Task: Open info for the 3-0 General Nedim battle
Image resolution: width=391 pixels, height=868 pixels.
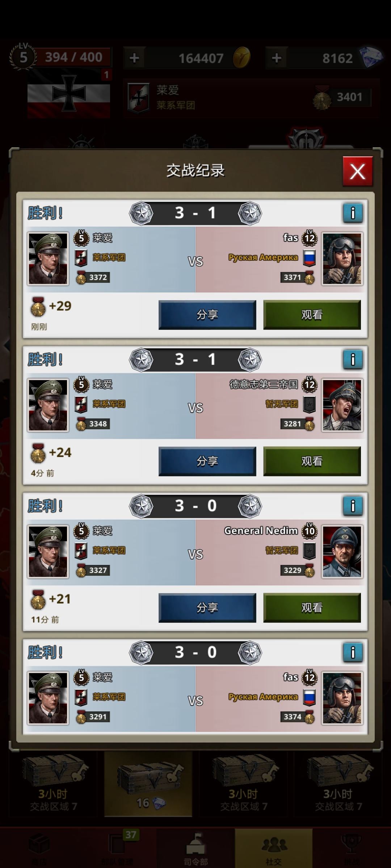Action: pyautogui.click(x=353, y=506)
